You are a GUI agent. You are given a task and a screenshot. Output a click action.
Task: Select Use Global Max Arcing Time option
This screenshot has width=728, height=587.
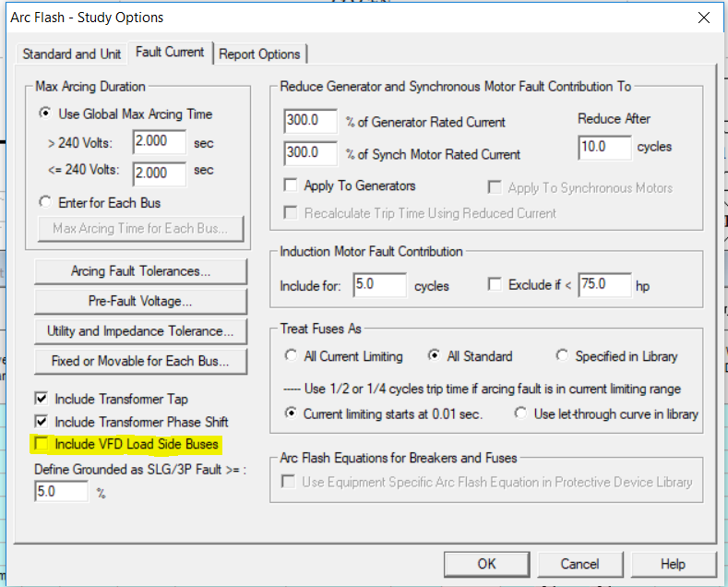45,114
